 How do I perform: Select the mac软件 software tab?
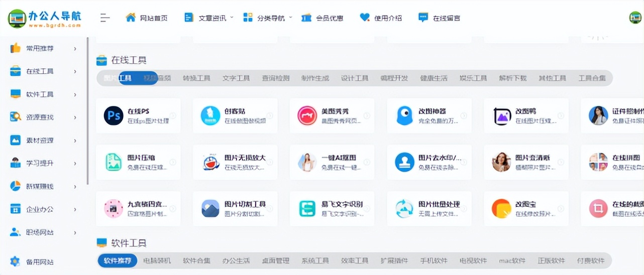(512, 261)
